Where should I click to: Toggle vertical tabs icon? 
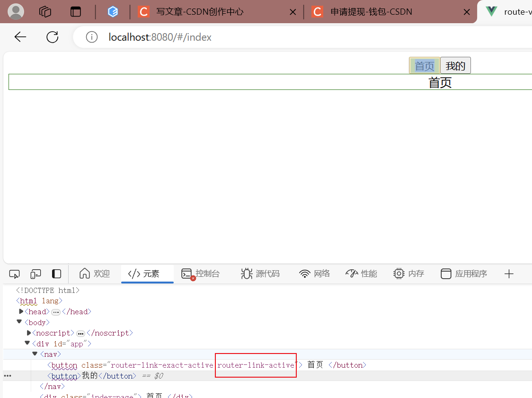tap(75, 12)
